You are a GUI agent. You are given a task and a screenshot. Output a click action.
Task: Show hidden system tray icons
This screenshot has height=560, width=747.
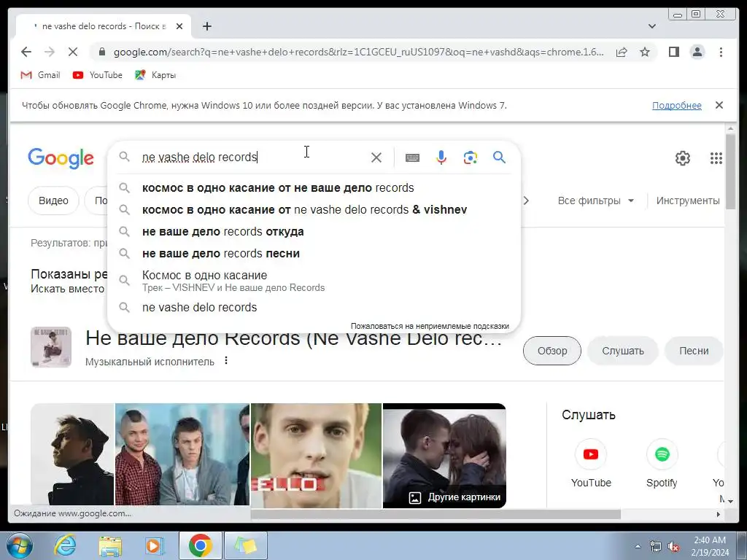pos(638,547)
